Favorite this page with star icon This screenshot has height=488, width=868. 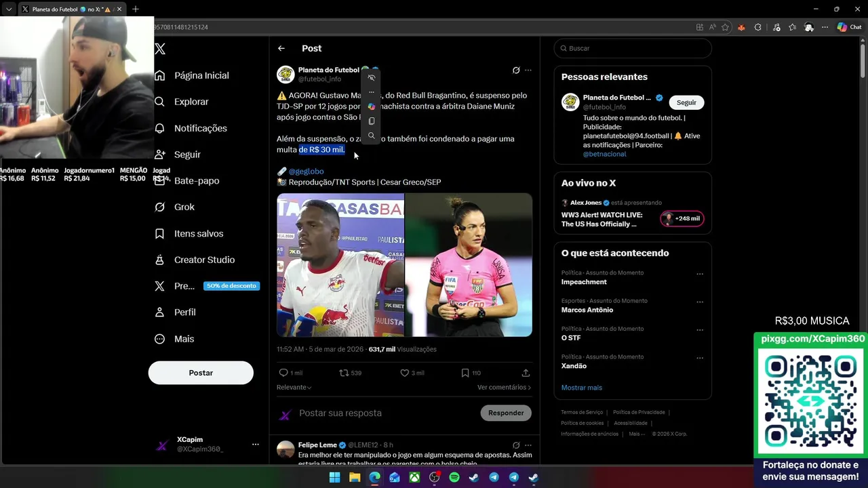click(x=725, y=27)
